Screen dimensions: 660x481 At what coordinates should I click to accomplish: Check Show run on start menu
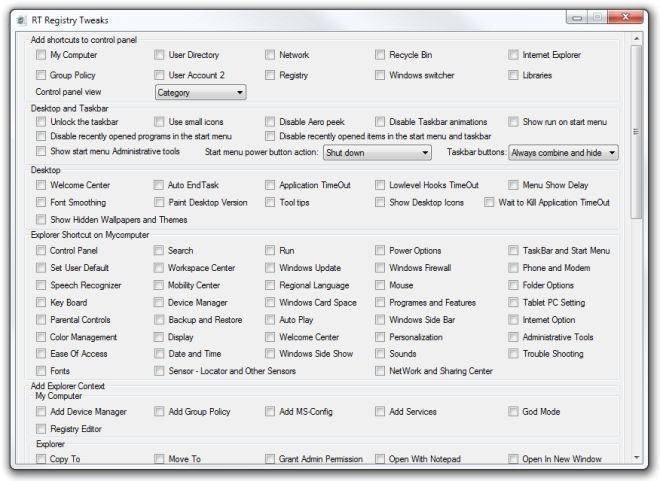(513, 122)
